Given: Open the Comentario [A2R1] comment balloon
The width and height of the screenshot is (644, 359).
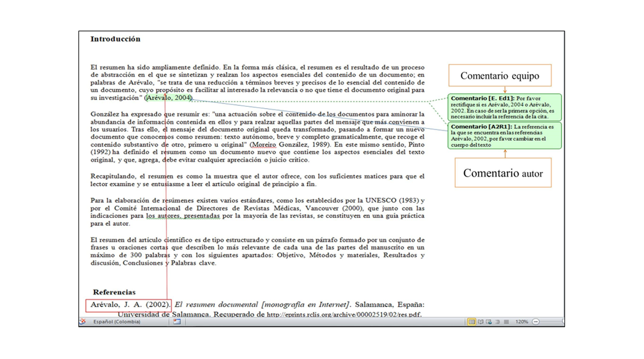Looking at the screenshot, I should (505, 136).
